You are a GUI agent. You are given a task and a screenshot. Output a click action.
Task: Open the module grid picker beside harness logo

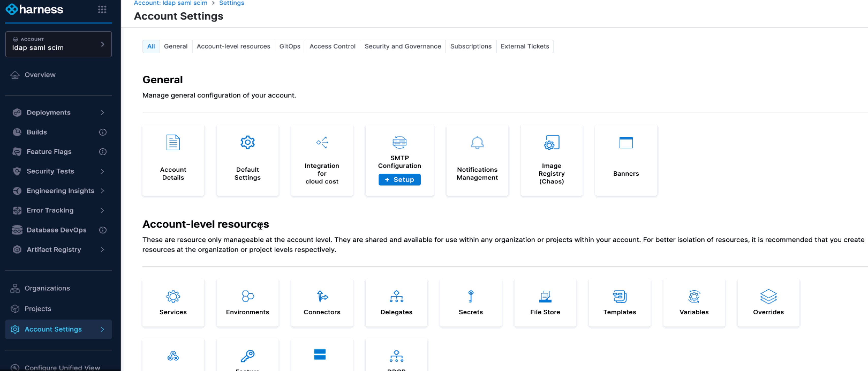tap(102, 9)
